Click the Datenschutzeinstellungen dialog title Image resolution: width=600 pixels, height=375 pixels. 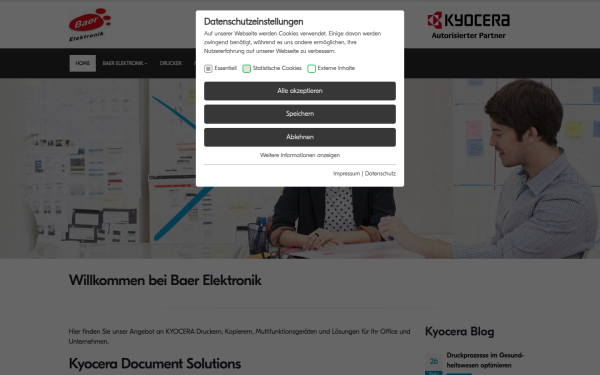click(x=253, y=21)
